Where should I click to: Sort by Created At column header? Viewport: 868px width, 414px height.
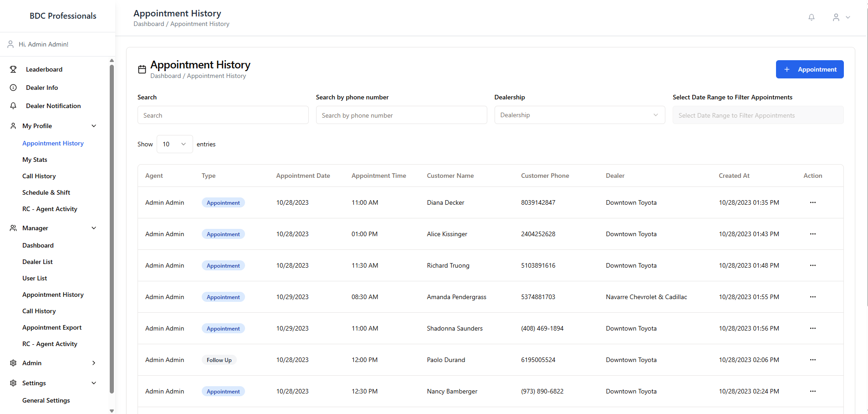pos(734,176)
